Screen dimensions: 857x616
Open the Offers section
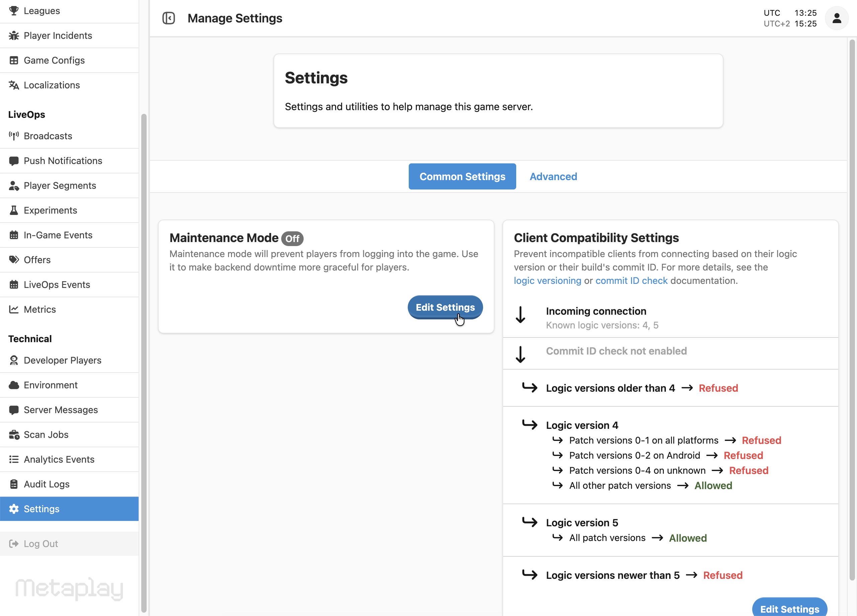pos(37,260)
